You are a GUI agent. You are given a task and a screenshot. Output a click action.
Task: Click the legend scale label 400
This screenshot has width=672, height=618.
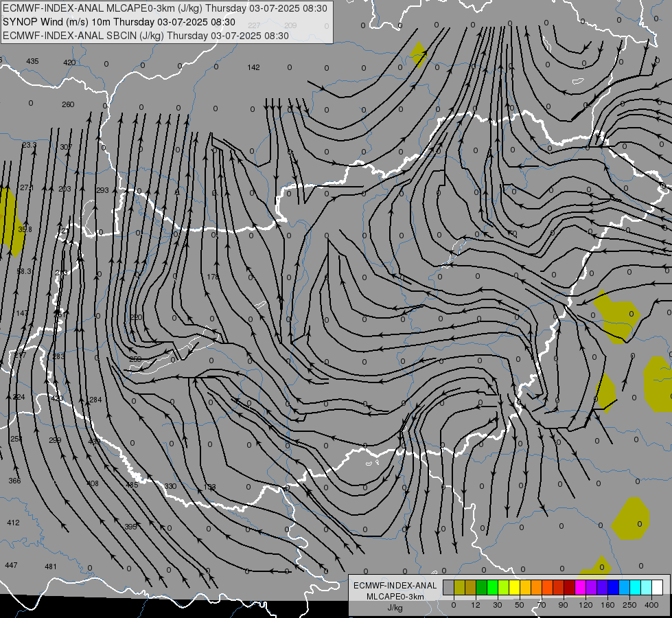click(651, 605)
